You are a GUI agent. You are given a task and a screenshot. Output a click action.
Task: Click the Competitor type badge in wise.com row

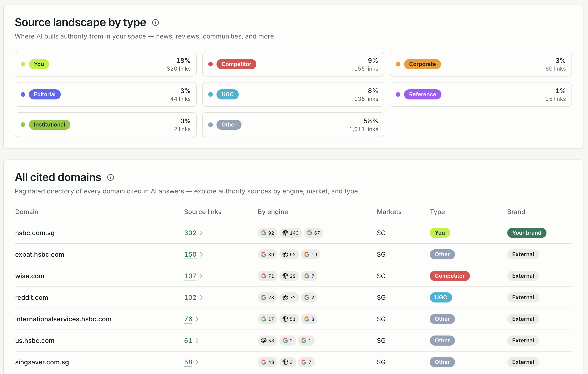(449, 276)
